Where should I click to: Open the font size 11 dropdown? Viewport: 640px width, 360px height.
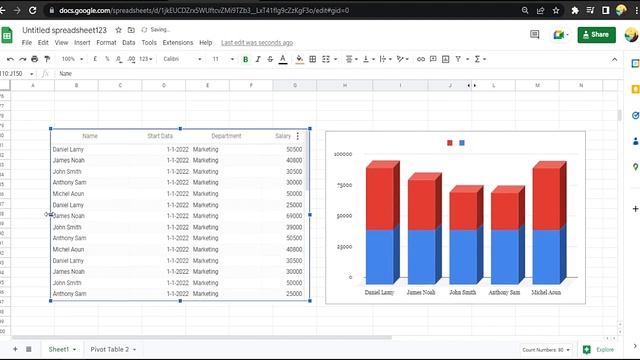pos(223,59)
